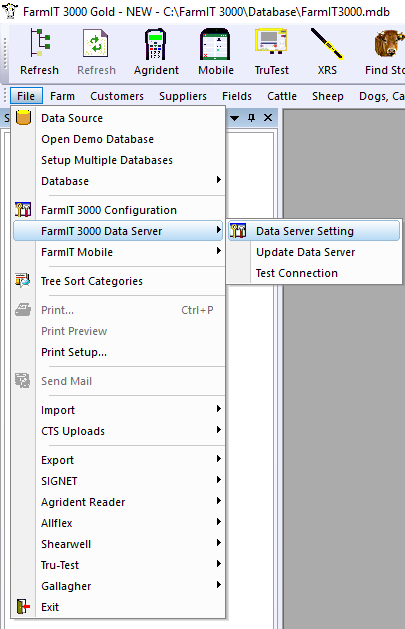This screenshot has width=405, height=629.
Task: Toggle the panel auto-hide pin
Action: [251, 118]
